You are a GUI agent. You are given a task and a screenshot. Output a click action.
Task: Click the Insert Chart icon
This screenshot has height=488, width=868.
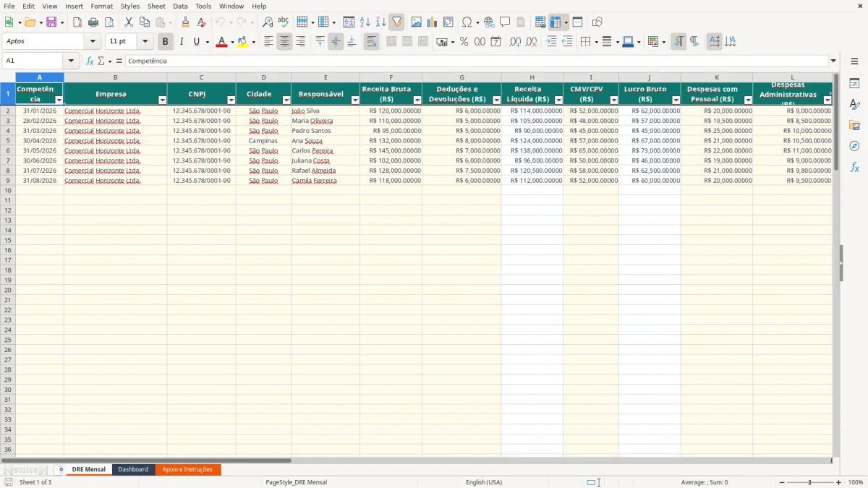tap(433, 22)
